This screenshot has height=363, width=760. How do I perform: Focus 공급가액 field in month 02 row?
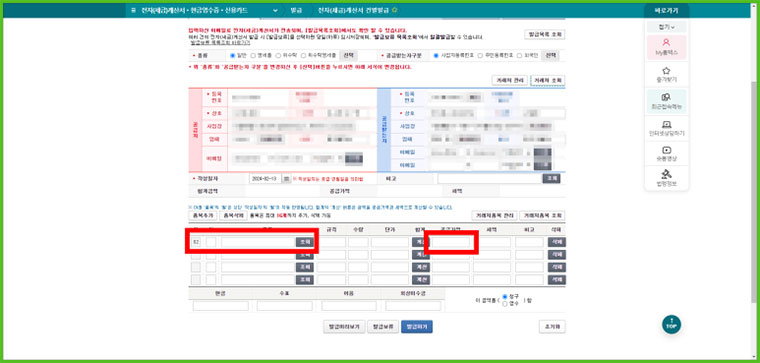tap(451, 242)
